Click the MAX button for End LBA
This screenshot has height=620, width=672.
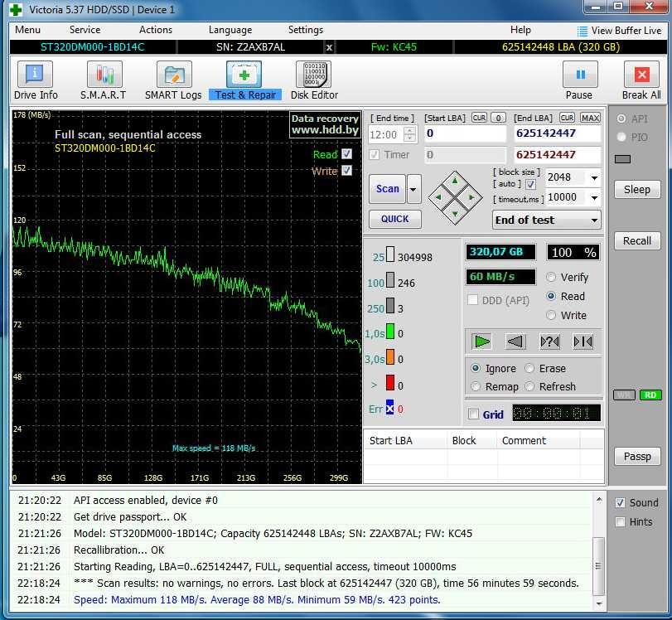(590, 118)
